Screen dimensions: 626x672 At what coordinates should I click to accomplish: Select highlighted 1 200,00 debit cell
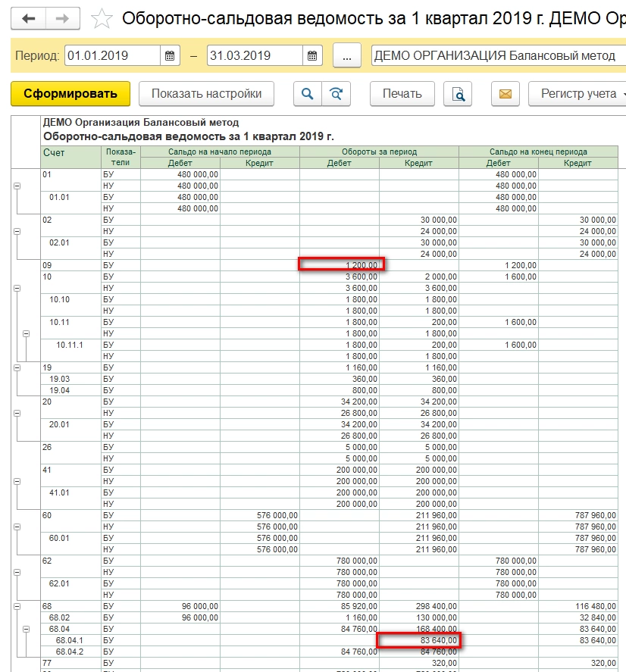(342, 264)
